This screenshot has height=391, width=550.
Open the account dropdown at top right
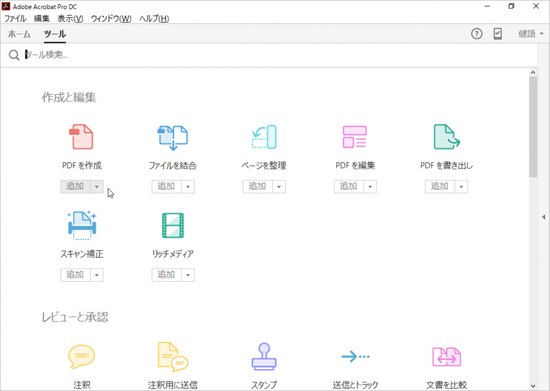531,34
